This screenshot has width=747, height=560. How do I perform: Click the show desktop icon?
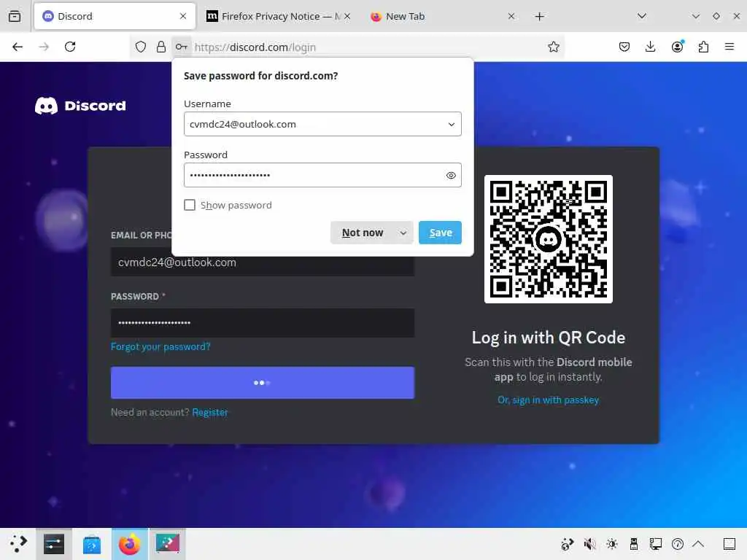pos(729,544)
